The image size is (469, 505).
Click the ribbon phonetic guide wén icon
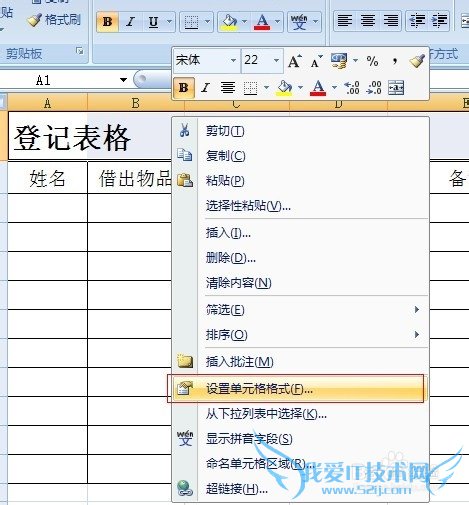[x=299, y=22]
